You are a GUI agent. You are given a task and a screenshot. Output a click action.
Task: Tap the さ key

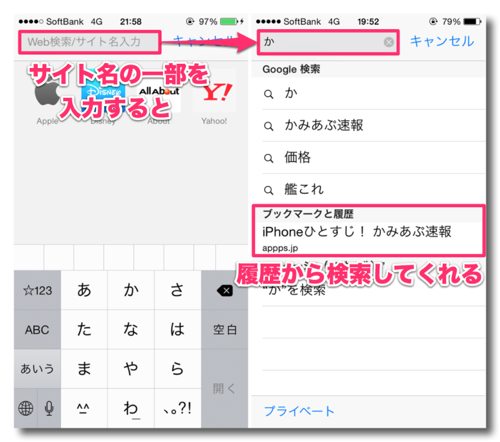point(178,290)
